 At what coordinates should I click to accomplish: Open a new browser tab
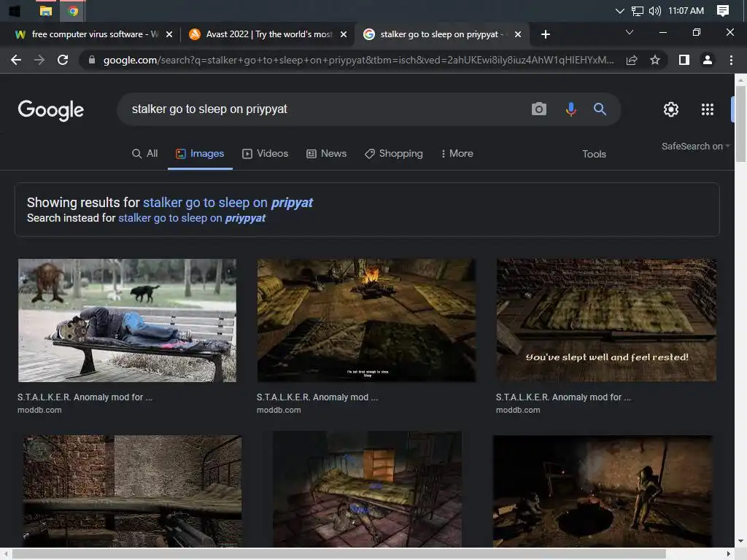546,34
